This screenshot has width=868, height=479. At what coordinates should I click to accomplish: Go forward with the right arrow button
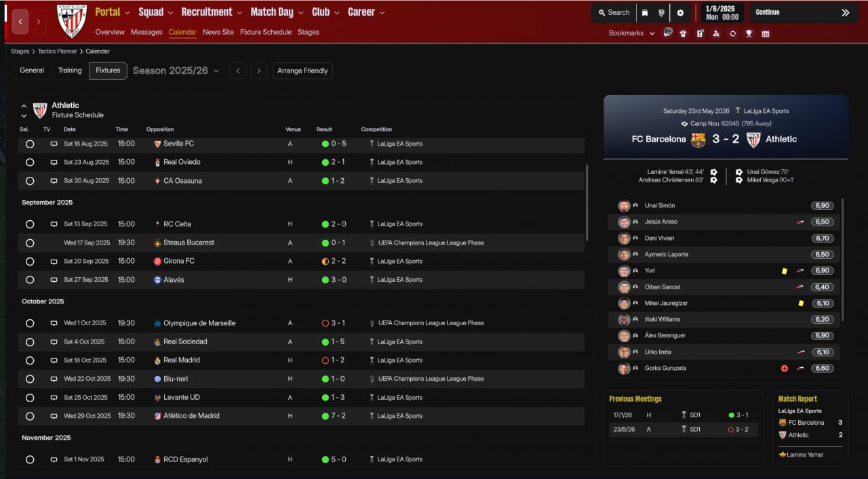[39, 22]
